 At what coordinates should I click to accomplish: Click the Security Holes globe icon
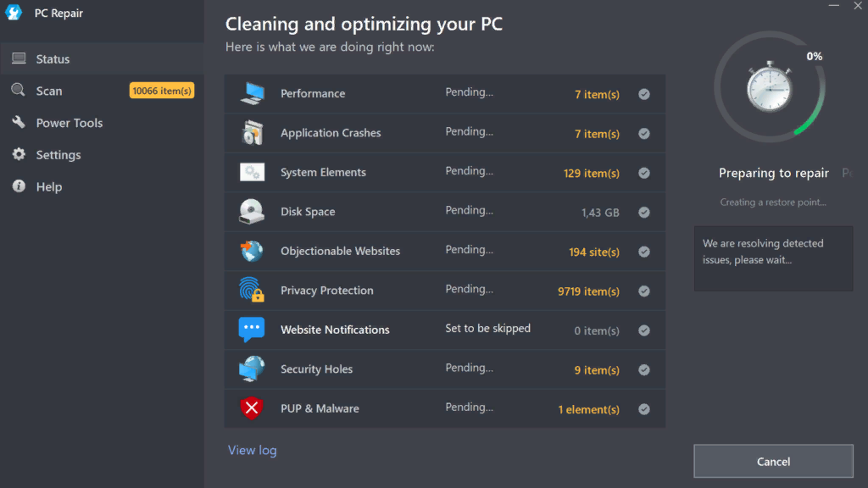tap(251, 369)
